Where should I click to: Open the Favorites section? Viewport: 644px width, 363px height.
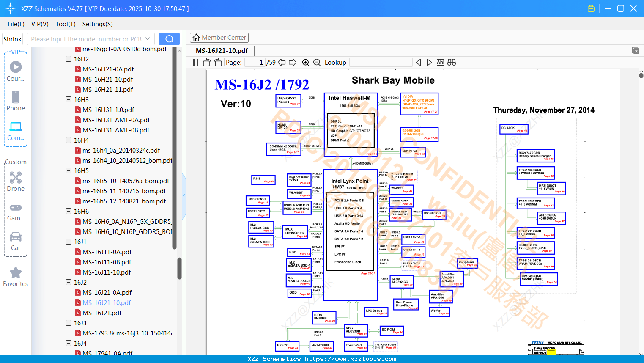coord(16,277)
